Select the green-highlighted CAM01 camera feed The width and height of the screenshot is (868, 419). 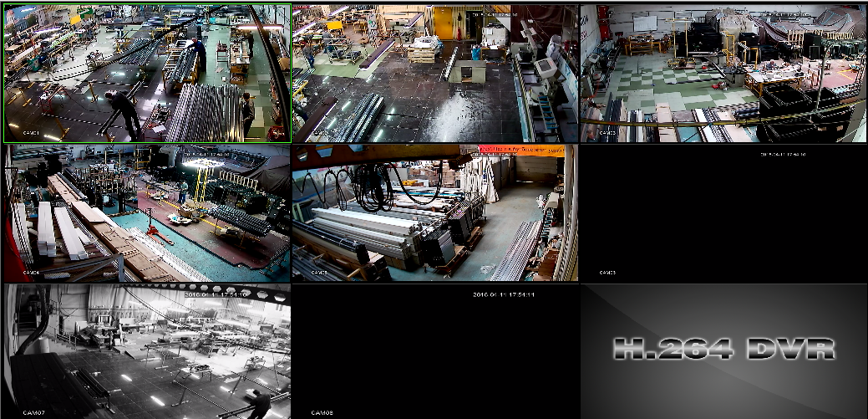click(147, 73)
